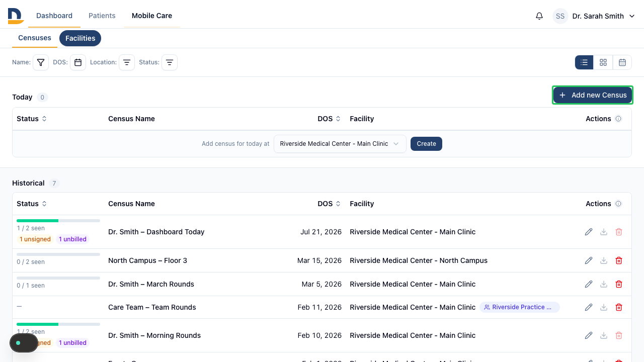Click progress bar of Dashboard Today census
Screen dimensions: 644x362
point(58,221)
